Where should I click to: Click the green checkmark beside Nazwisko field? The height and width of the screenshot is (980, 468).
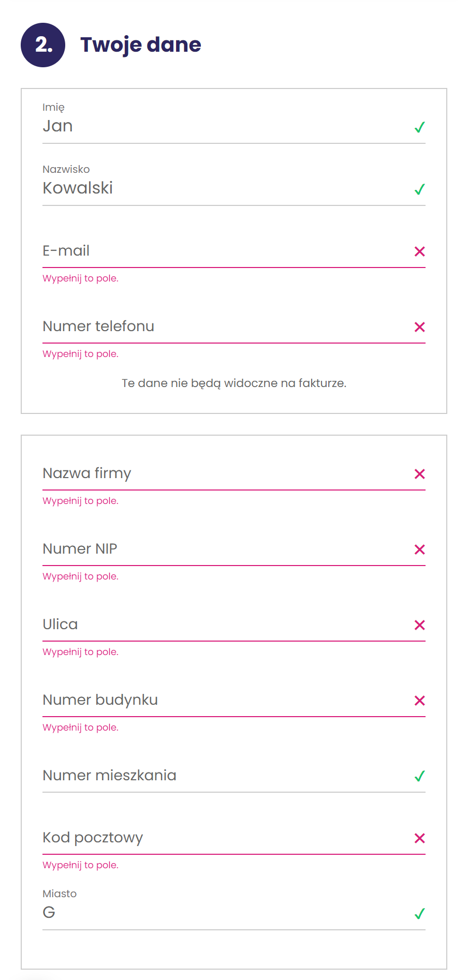tap(420, 189)
